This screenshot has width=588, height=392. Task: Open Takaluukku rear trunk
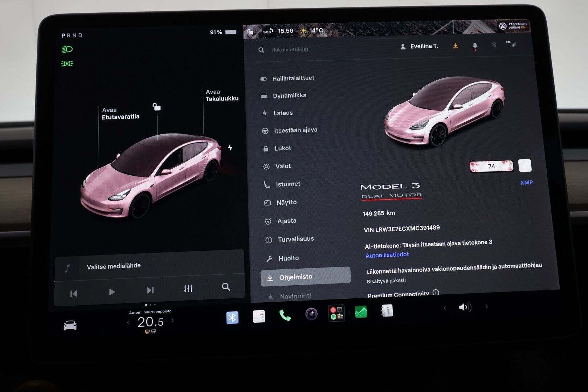tap(222, 95)
